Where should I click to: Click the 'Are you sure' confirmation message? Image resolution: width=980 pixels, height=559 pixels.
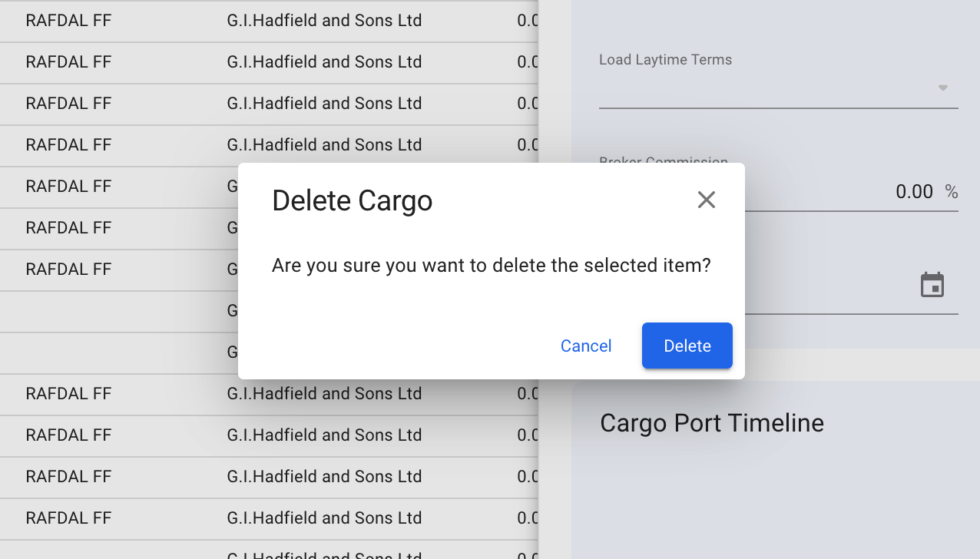coord(491,266)
